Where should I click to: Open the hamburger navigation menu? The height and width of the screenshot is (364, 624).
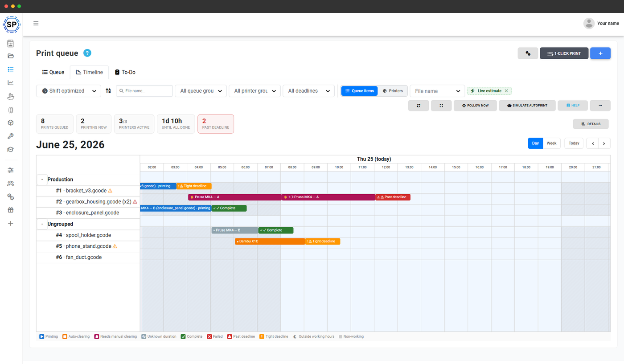coord(36,24)
